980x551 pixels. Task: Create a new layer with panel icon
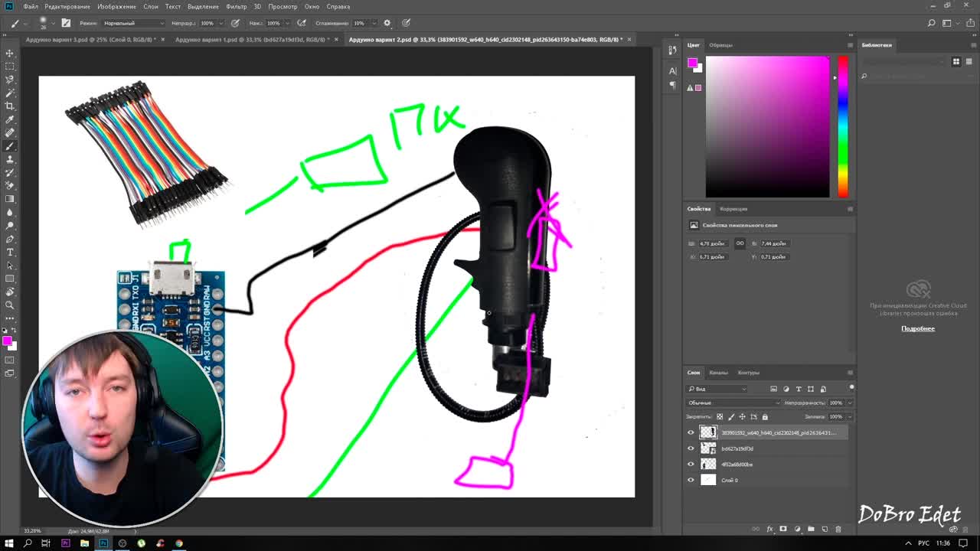point(825,529)
